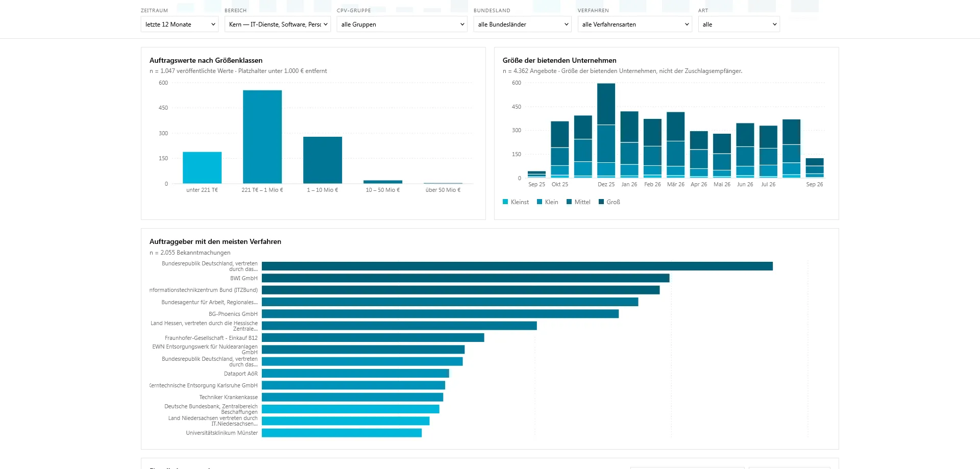Select the stacked bar for Jan 26
980x469 pixels.
pyautogui.click(x=629, y=144)
